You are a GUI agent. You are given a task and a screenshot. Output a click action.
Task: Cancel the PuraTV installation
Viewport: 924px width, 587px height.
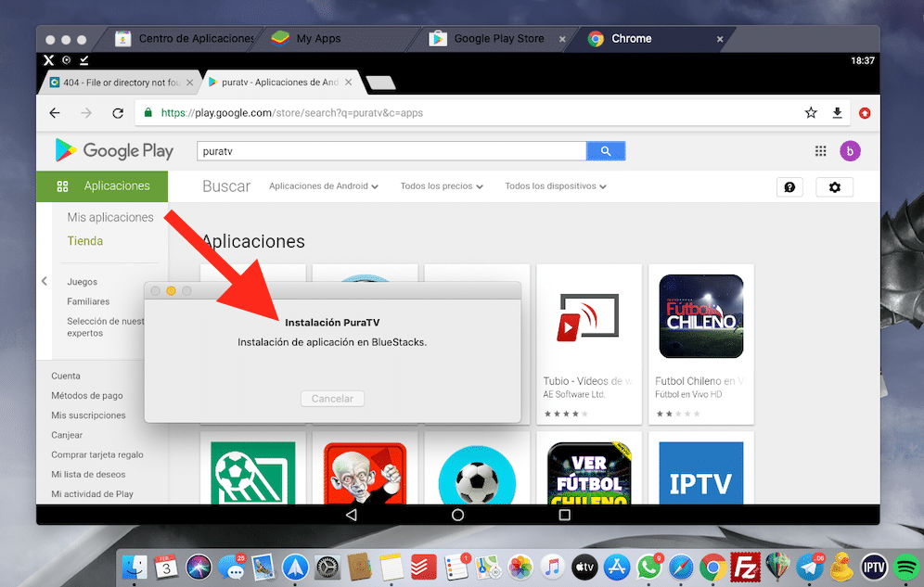(x=332, y=398)
